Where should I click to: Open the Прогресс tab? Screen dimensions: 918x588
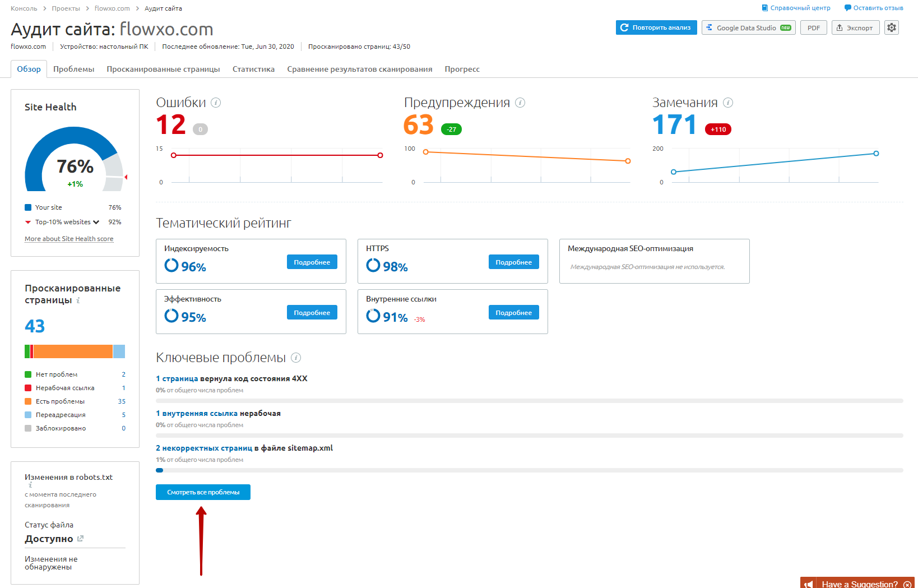(x=462, y=69)
